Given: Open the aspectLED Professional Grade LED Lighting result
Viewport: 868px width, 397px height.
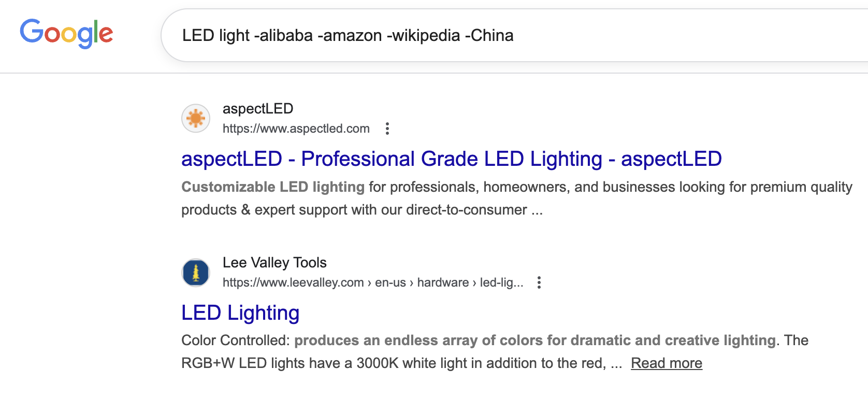Looking at the screenshot, I should [x=451, y=159].
